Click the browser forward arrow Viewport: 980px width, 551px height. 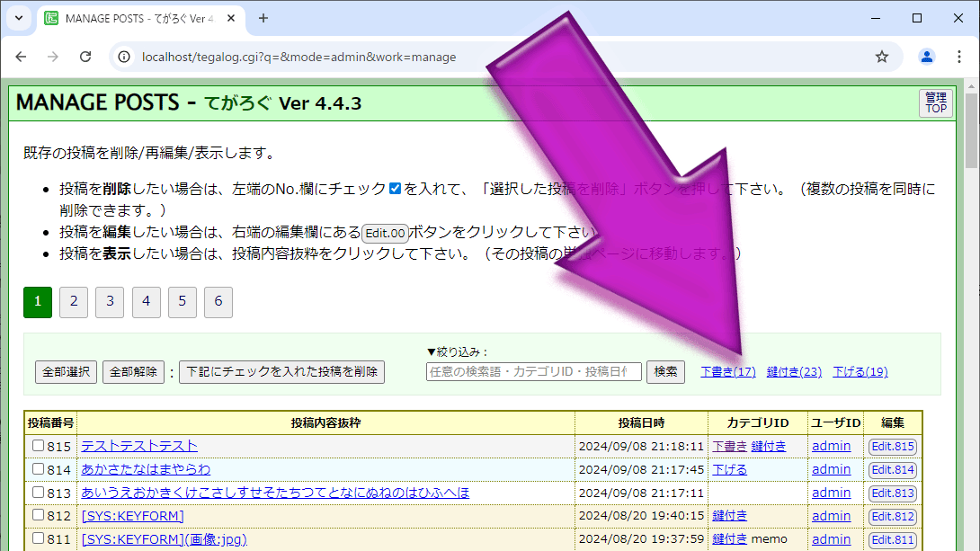pos(53,57)
